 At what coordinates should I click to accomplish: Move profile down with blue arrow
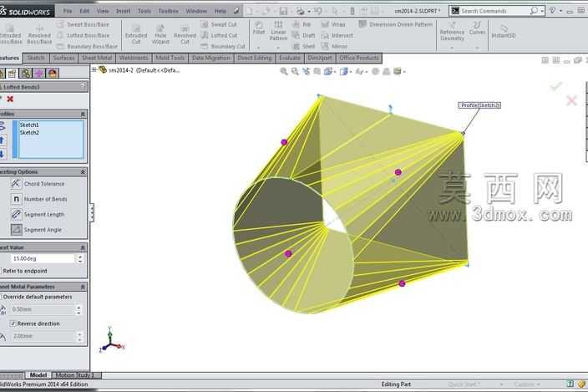pyautogui.click(x=3, y=154)
